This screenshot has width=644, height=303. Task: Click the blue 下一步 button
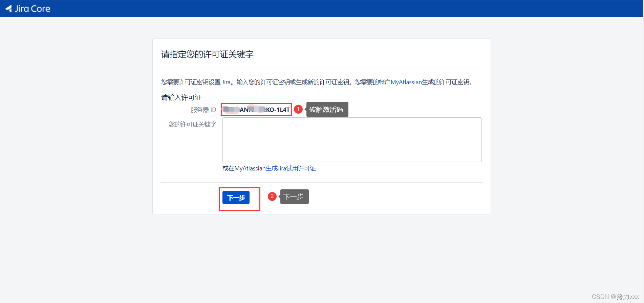pyautogui.click(x=236, y=197)
